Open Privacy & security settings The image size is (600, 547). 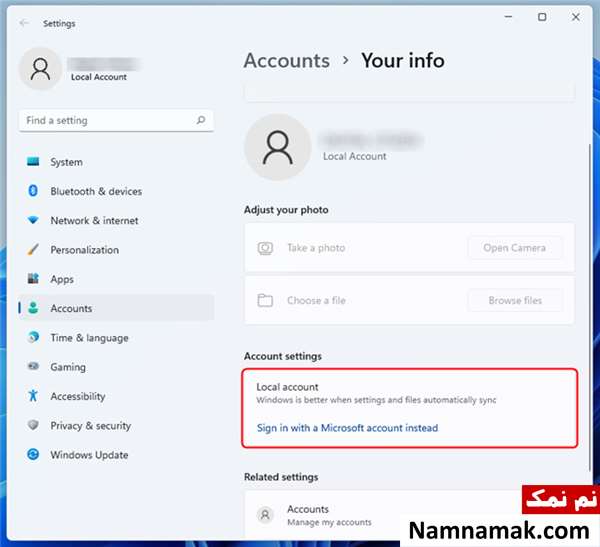pyautogui.click(x=116, y=426)
